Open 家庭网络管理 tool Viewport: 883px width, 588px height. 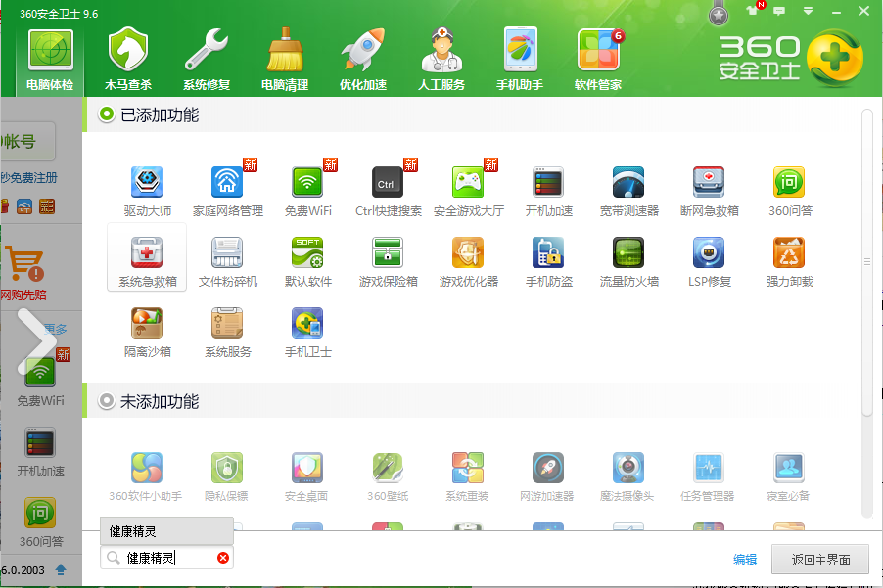click(227, 192)
